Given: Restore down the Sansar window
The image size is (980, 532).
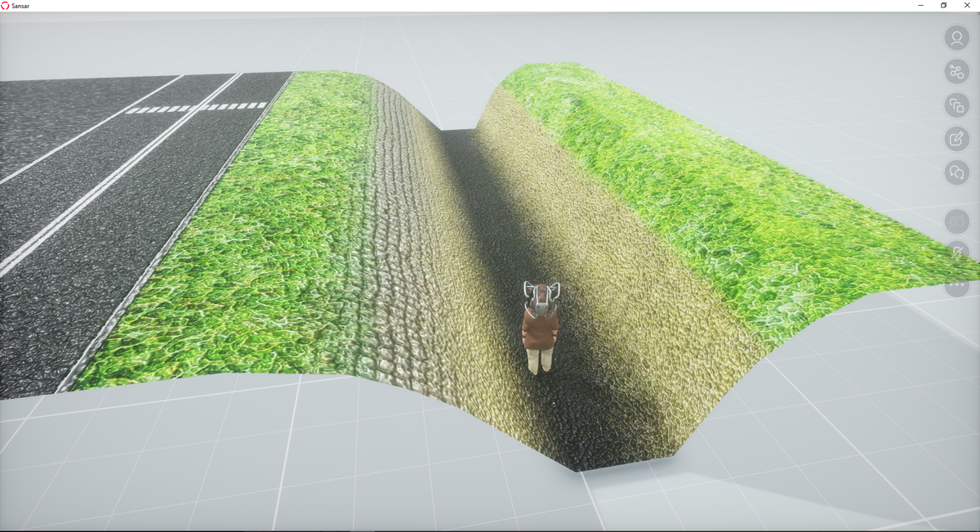Looking at the screenshot, I should [943, 6].
